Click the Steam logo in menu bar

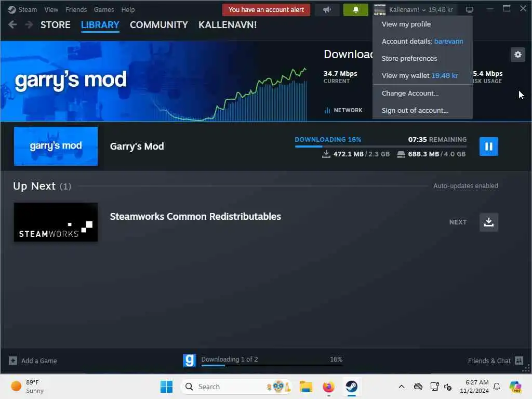pyautogui.click(x=12, y=10)
